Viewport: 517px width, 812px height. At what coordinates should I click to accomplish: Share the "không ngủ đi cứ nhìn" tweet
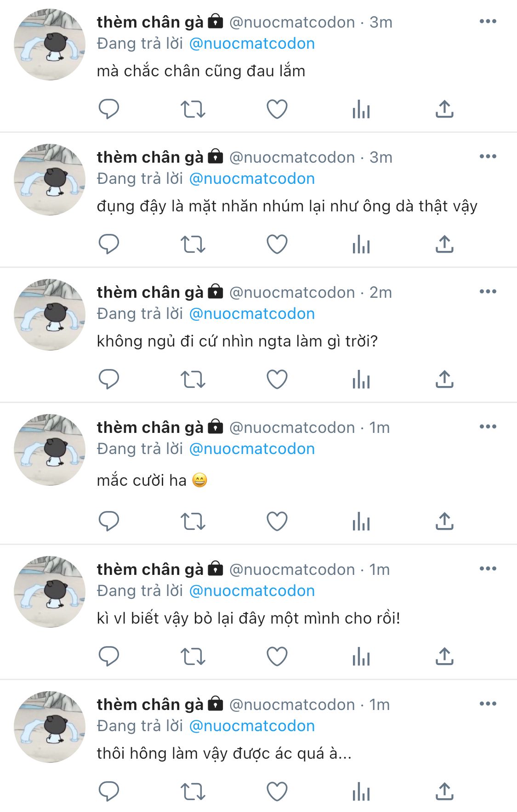click(x=444, y=380)
